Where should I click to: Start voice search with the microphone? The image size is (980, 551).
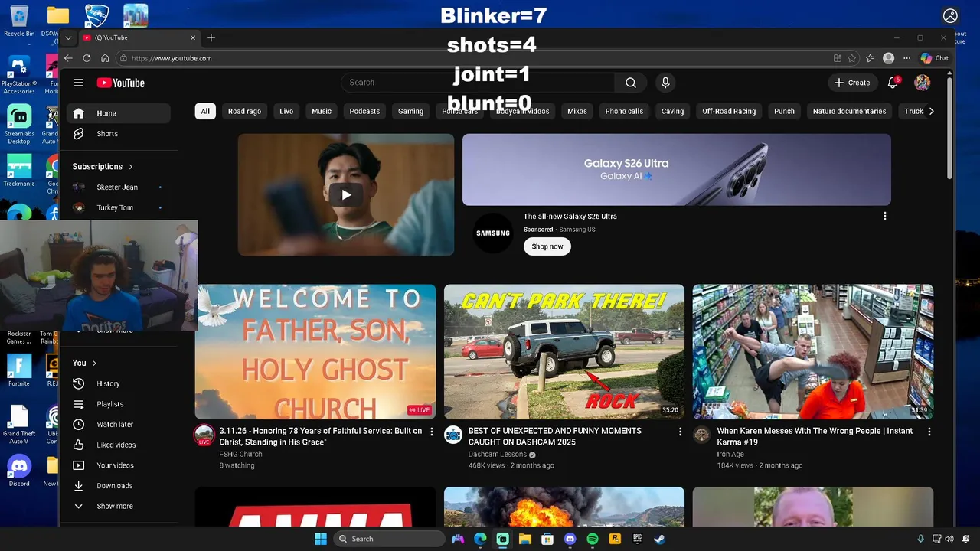click(665, 83)
